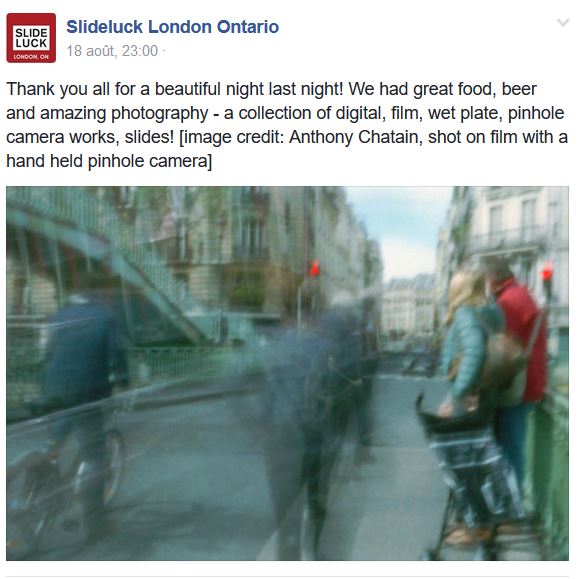Click the red traffic light beside the couple

coord(546,273)
